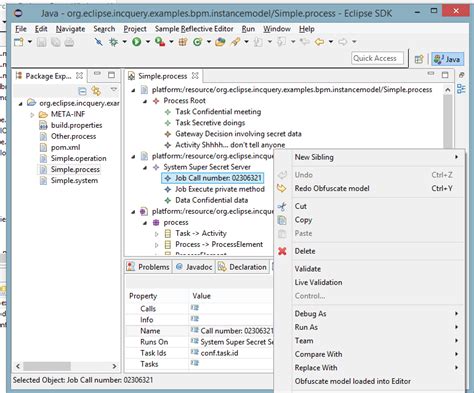Open the Window menu
This screenshot has height=393, width=474.
pyautogui.click(x=277, y=29)
